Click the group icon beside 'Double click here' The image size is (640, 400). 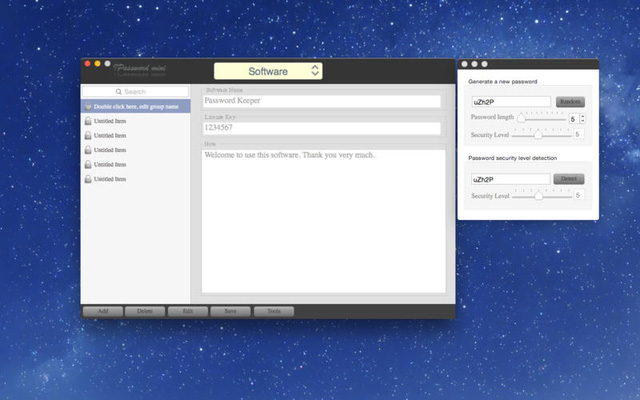88,106
